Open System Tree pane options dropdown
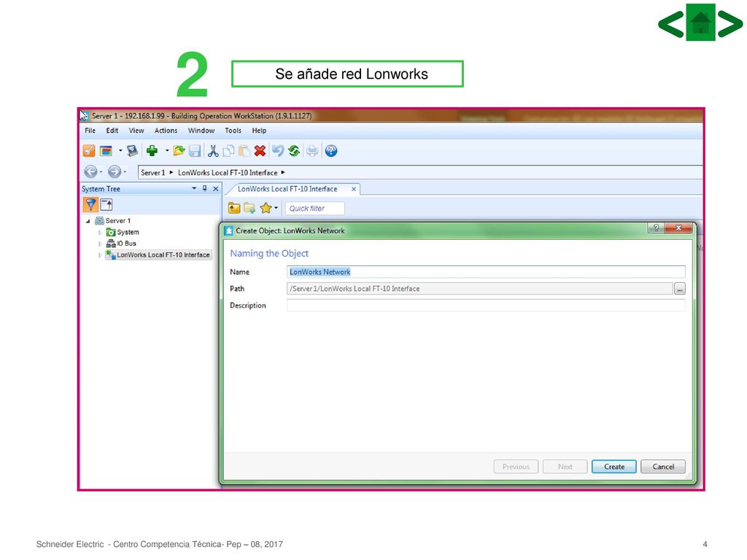The image size is (747, 560). pyautogui.click(x=194, y=189)
